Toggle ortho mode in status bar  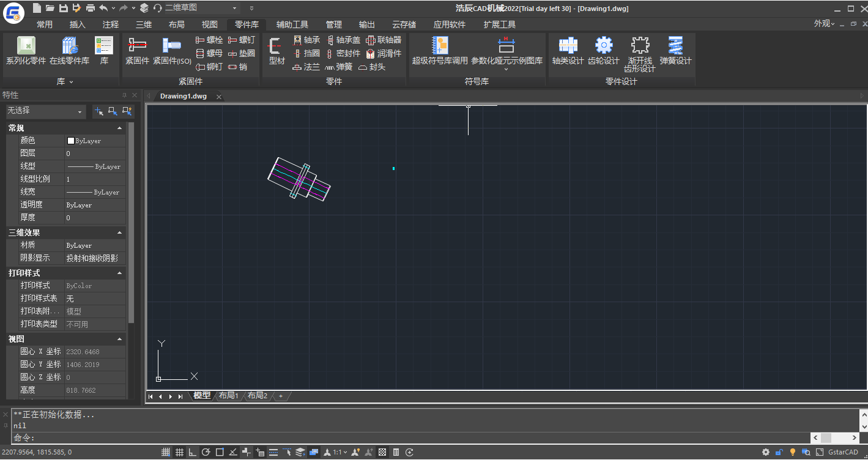coord(193,453)
